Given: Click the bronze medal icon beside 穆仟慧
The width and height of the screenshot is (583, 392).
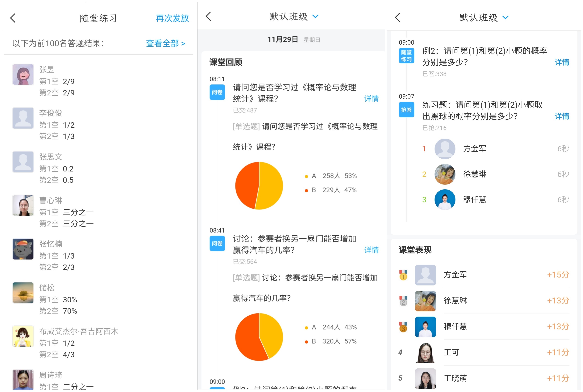Looking at the screenshot, I should tap(403, 327).
